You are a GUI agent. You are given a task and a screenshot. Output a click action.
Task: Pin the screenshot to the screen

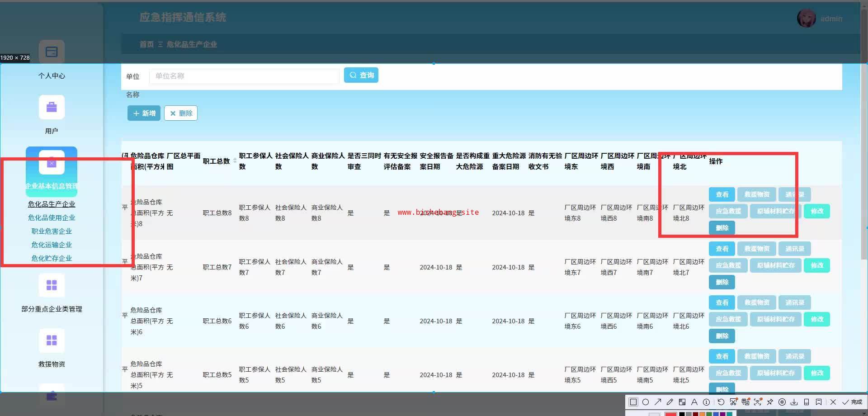click(770, 402)
